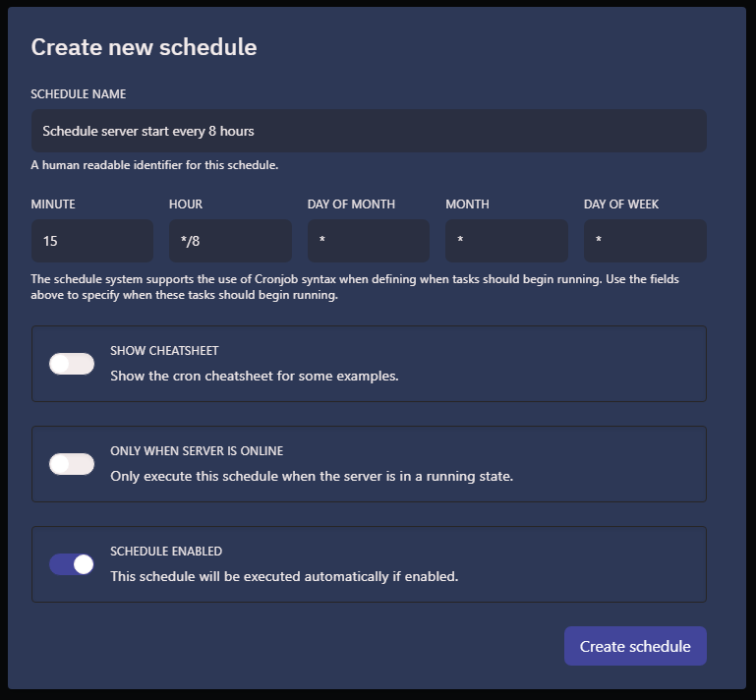Click the HOUR field label
The height and width of the screenshot is (700, 756).
tap(186, 204)
